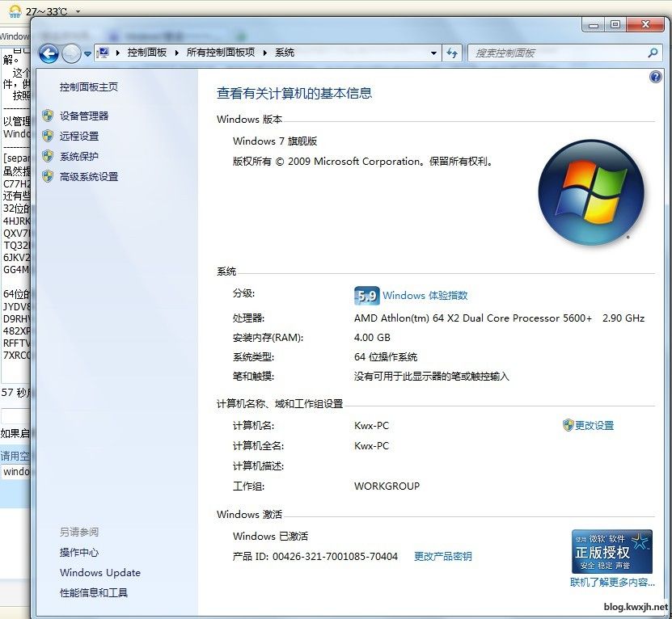
Task: Maximize the System window
Action: click(615, 25)
